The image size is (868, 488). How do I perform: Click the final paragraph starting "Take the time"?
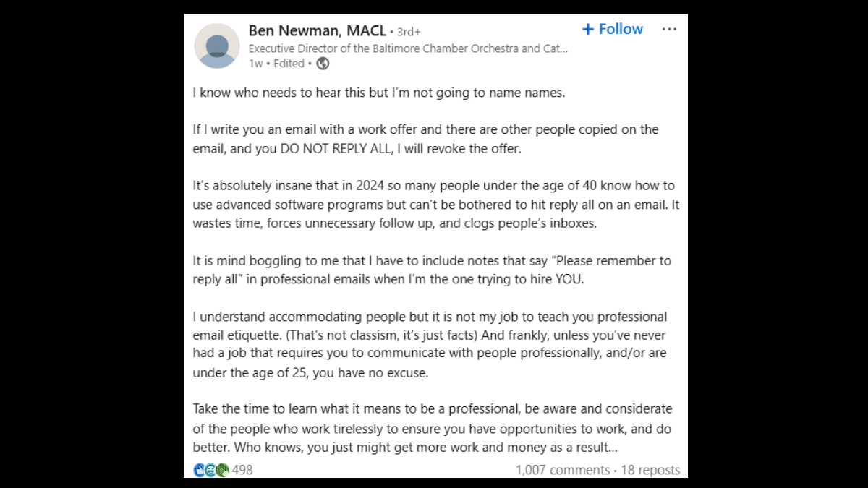pos(432,428)
